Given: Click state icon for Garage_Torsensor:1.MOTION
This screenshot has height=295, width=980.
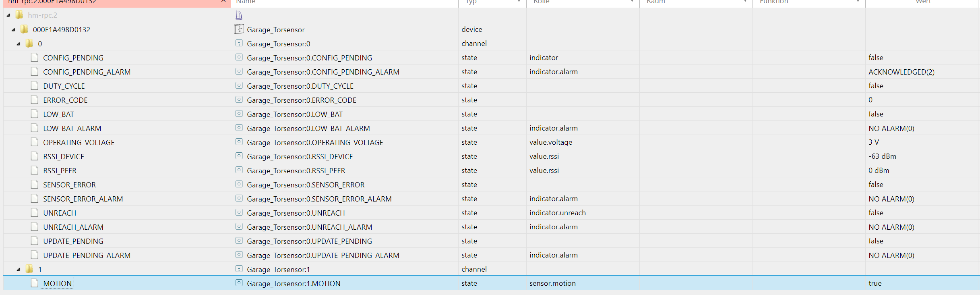Looking at the screenshot, I should [239, 283].
